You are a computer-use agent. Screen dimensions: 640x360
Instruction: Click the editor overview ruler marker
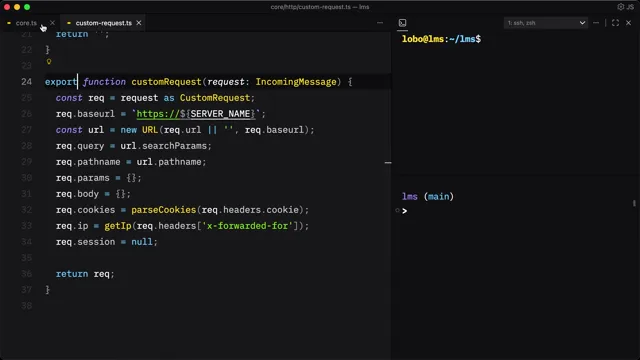388,162
